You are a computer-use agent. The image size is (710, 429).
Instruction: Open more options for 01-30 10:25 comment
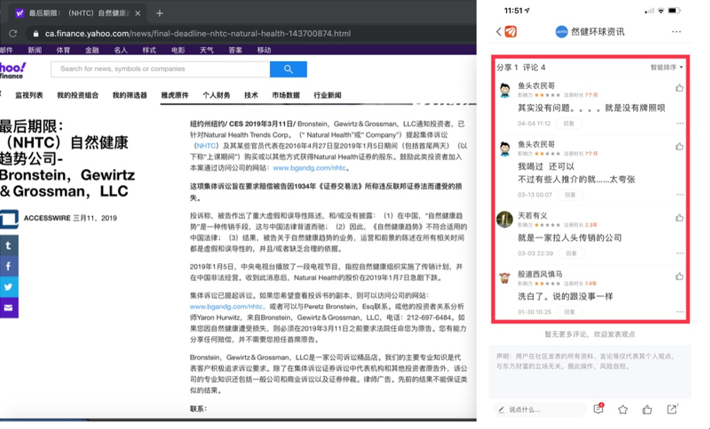point(680,312)
